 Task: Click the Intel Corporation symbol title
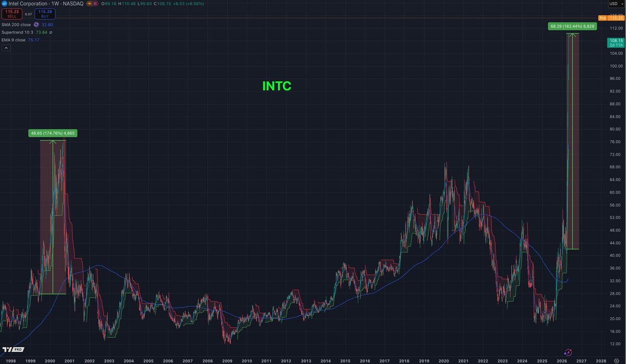pyautogui.click(x=28, y=4)
